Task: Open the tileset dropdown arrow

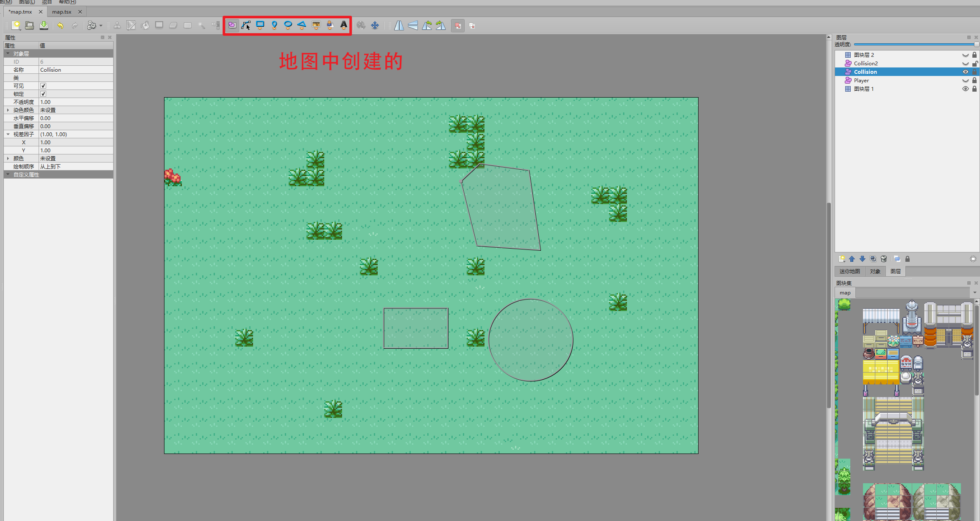Action: (x=974, y=293)
